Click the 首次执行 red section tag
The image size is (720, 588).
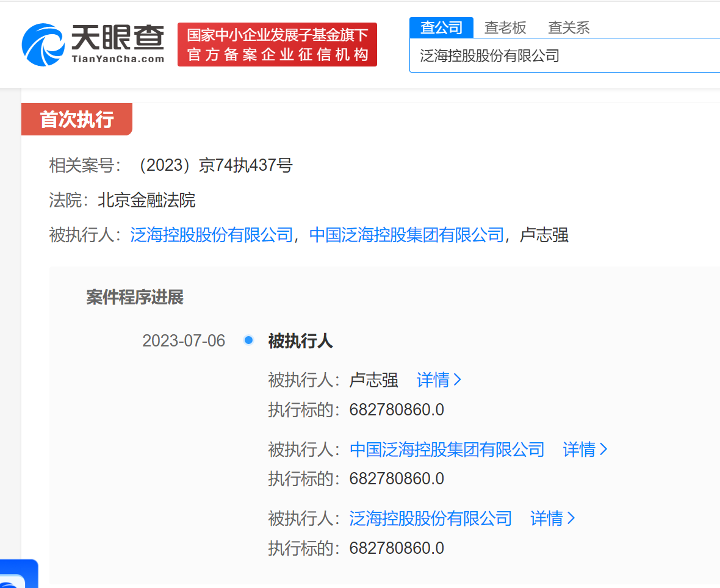point(77,120)
